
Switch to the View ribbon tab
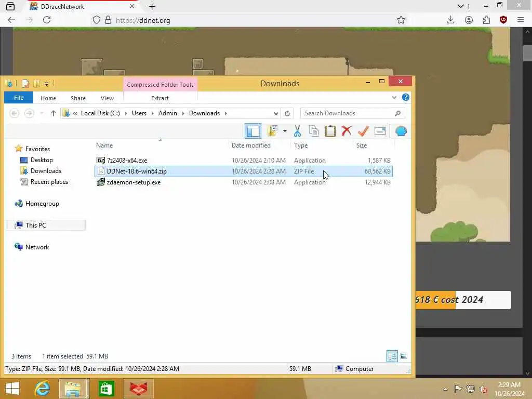(107, 98)
